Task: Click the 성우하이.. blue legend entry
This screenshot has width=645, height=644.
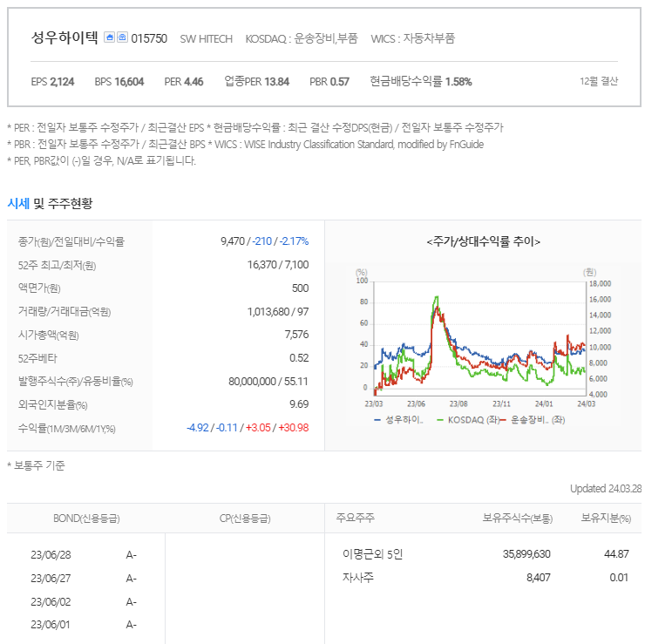Action: [398, 420]
